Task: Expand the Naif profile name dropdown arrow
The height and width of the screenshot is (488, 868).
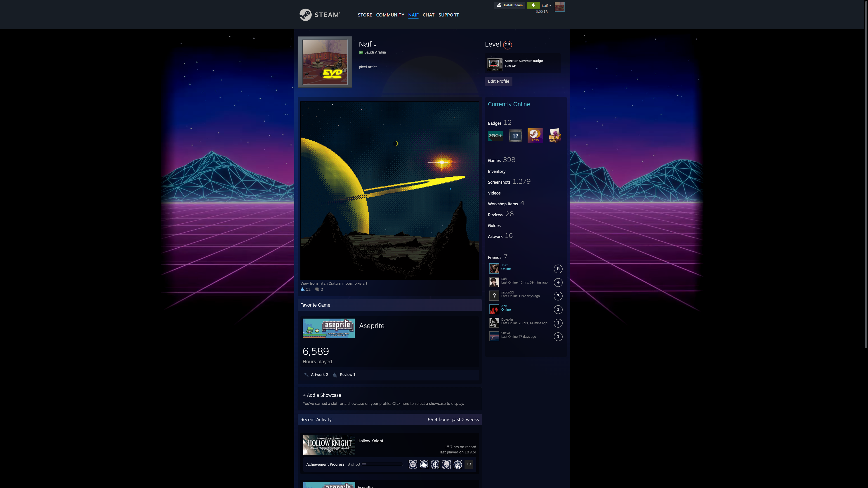Action: [375, 45]
